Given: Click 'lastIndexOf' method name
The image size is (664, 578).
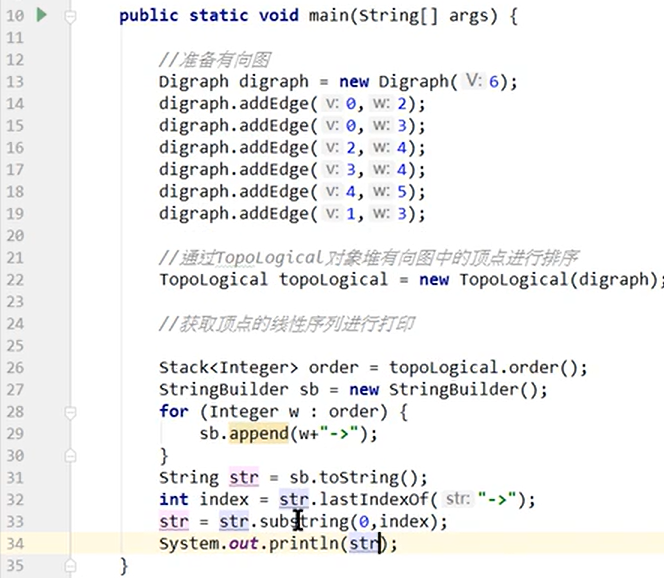Looking at the screenshot, I should click(374, 500).
